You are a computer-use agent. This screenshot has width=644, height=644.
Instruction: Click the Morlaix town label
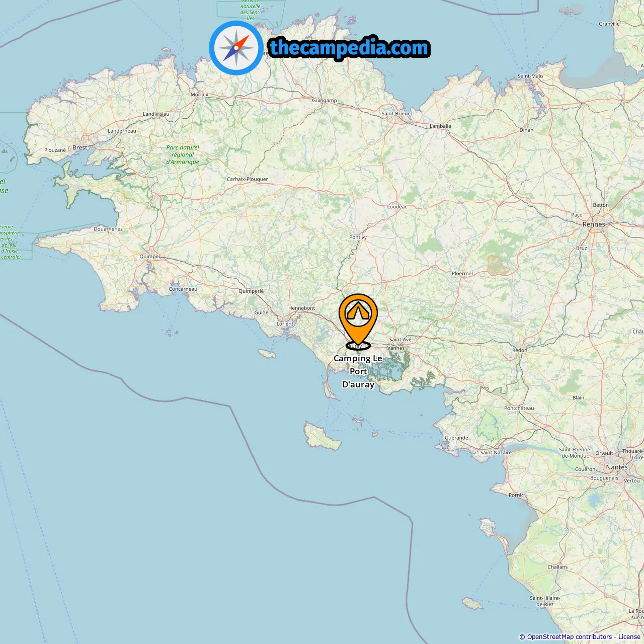pyautogui.click(x=199, y=94)
